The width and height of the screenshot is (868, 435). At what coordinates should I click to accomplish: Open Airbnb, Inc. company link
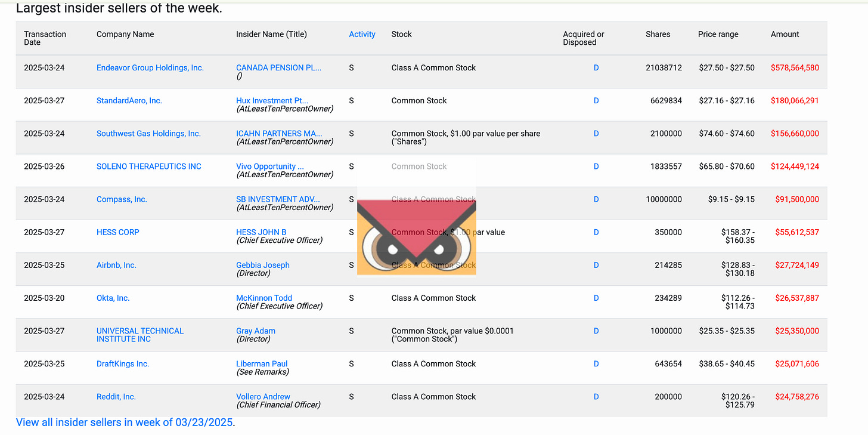point(116,265)
